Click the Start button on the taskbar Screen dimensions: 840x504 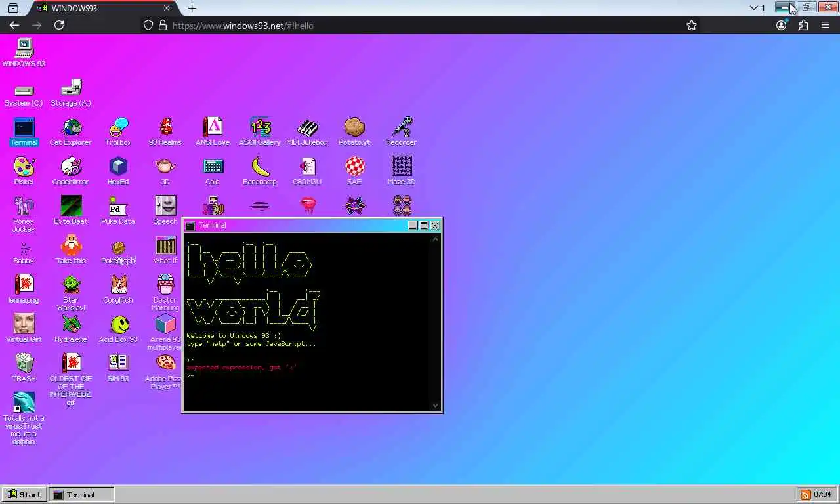[24, 494]
